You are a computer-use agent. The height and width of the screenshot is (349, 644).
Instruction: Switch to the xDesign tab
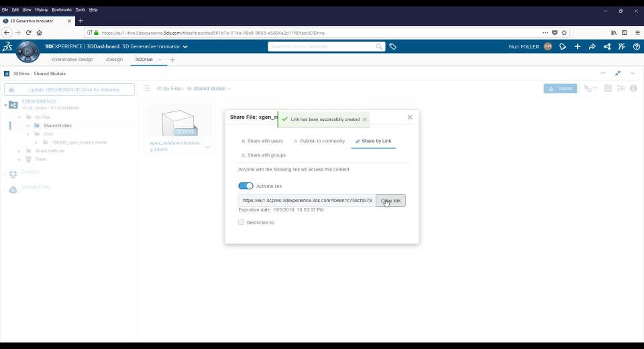114,59
